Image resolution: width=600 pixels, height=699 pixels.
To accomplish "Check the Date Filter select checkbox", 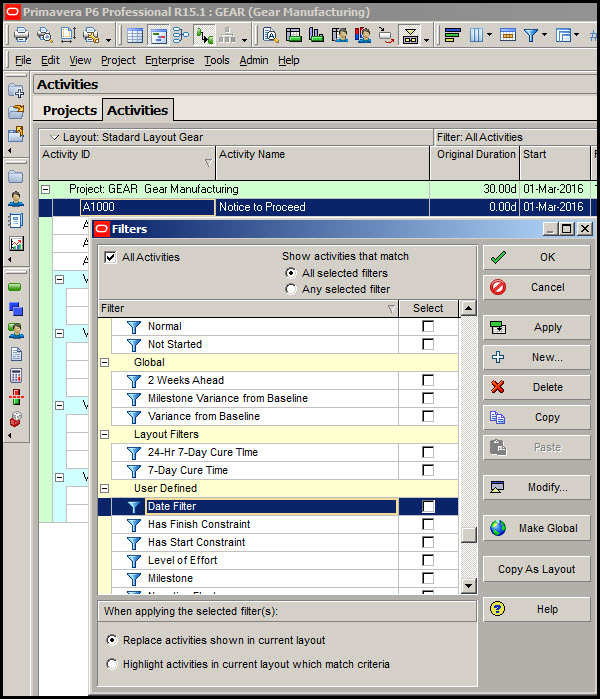I will coord(428,506).
